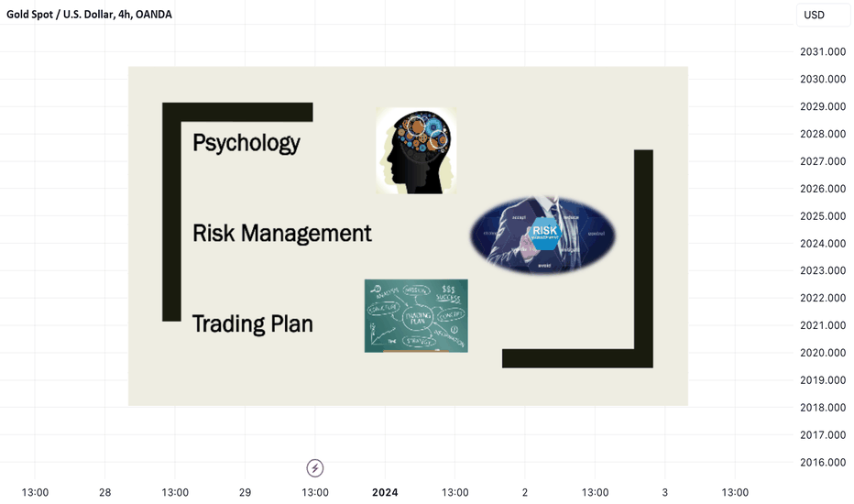Click the 2031.000 price label

[823, 51]
